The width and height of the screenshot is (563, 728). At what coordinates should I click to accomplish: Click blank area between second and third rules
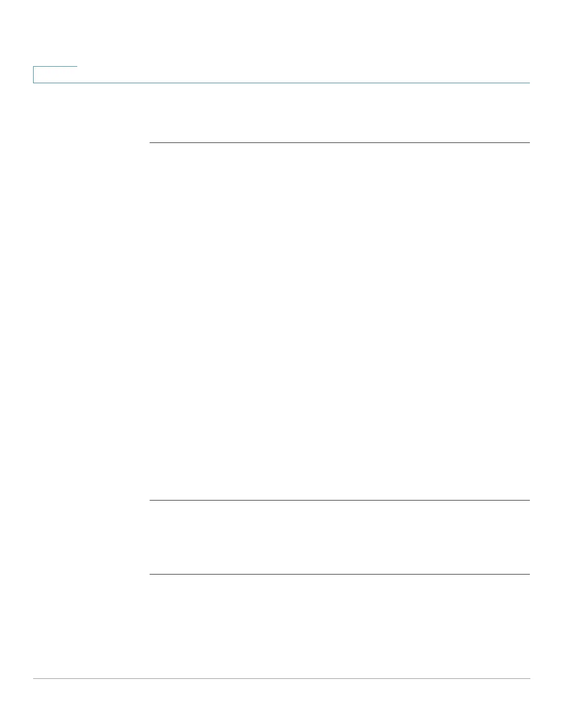tap(340, 537)
